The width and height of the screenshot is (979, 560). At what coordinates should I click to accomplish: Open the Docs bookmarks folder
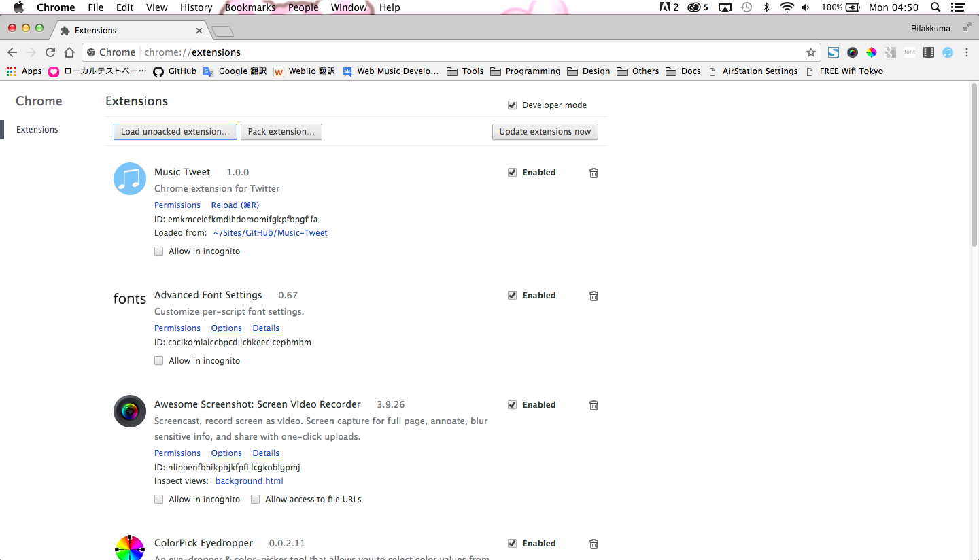click(x=683, y=71)
